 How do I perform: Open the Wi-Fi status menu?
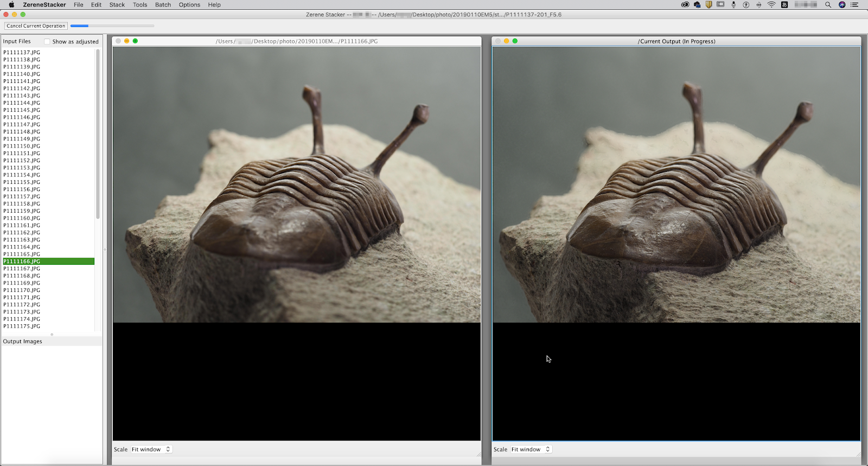pos(771,4)
